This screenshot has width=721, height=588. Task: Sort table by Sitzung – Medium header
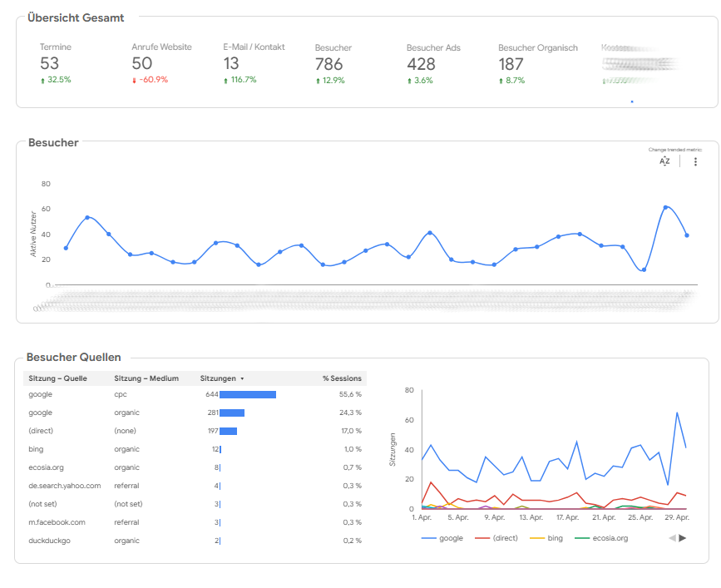coord(146,378)
